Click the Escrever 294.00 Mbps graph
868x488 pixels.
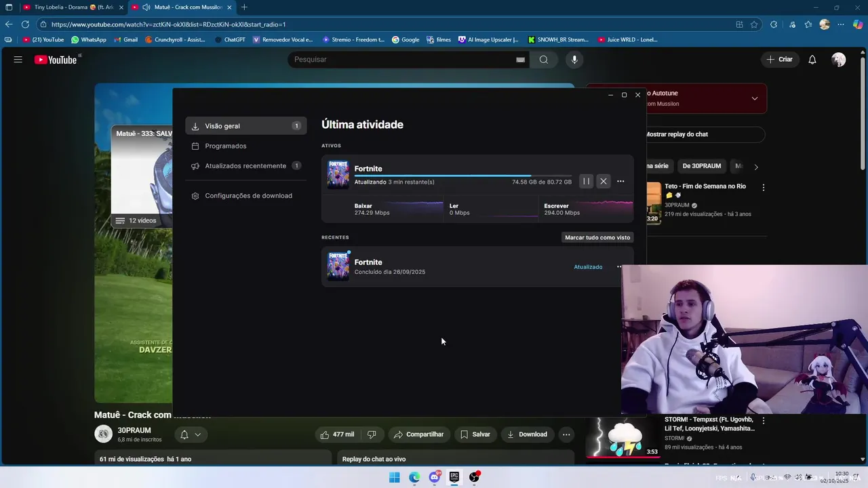[587, 209]
